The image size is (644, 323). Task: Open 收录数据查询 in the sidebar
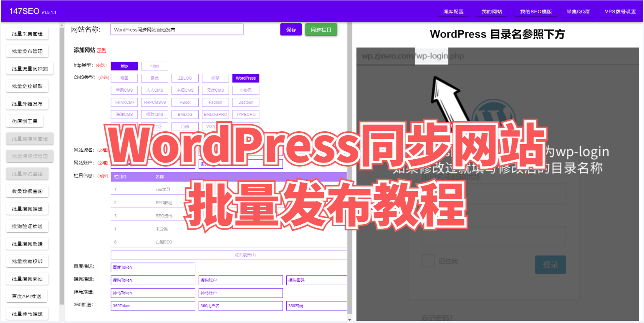(x=27, y=191)
